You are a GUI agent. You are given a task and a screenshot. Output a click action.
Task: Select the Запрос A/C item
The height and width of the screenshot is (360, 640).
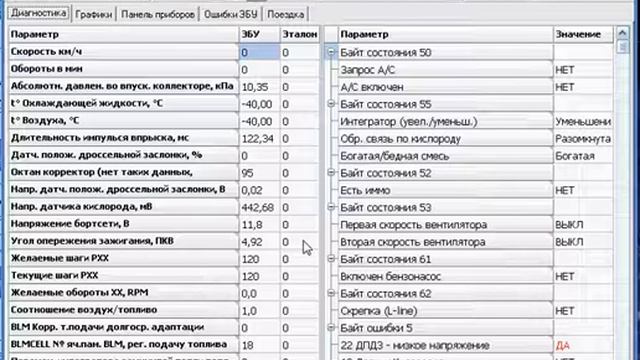[x=445, y=70]
